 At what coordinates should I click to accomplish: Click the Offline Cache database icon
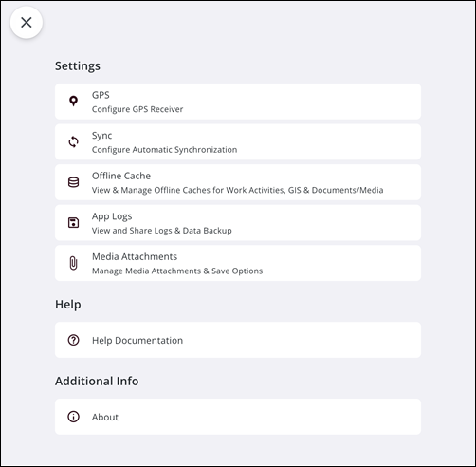coord(73,182)
